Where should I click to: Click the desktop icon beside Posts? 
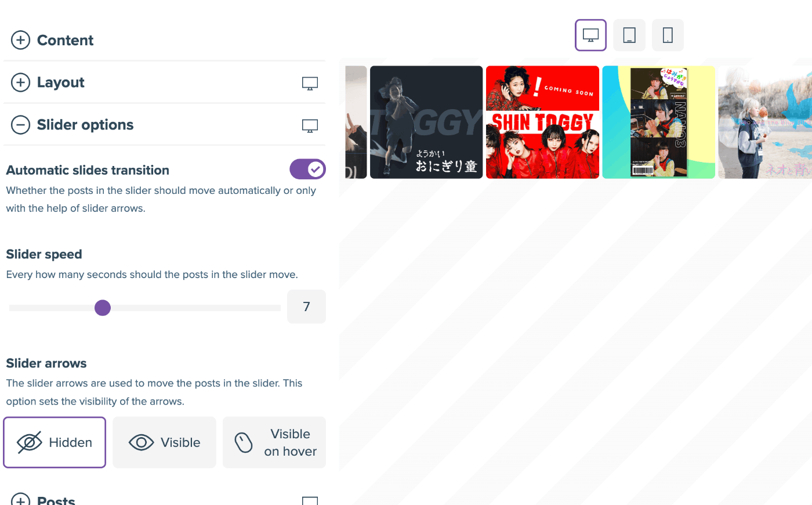tap(310, 500)
